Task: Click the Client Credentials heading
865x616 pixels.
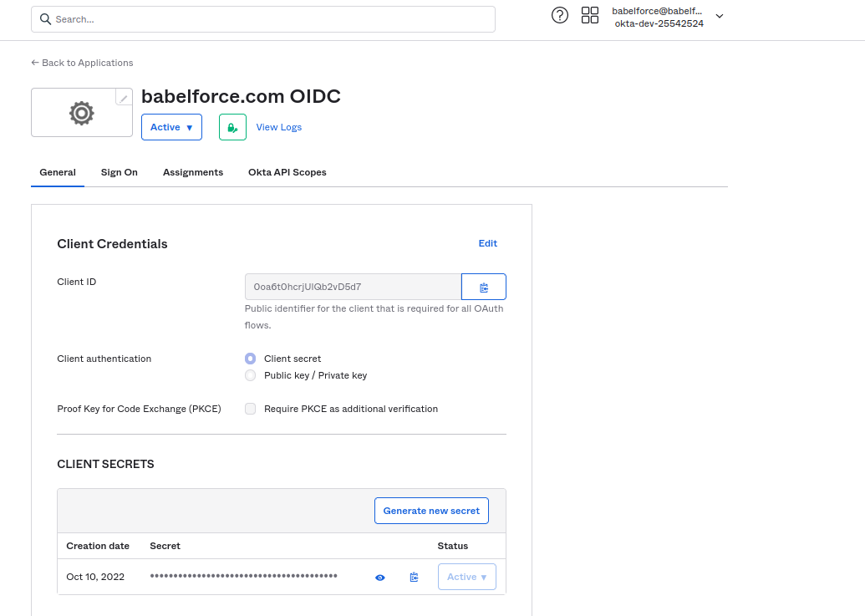Action: [x=112, y=244]
